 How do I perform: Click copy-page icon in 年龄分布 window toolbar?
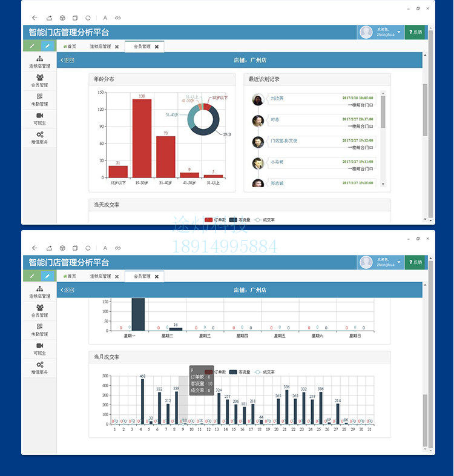[75, 18]
